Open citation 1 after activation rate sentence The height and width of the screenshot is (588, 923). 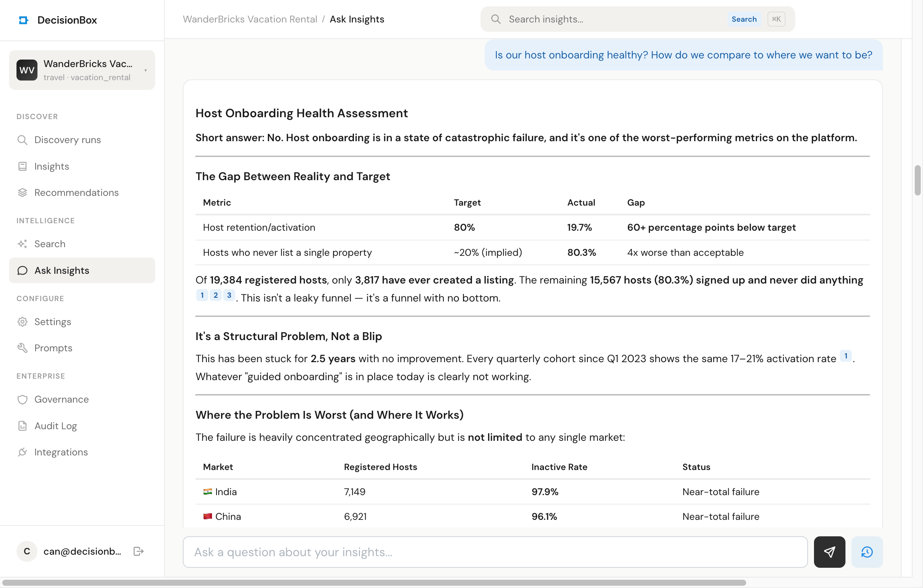pos(845,356)
